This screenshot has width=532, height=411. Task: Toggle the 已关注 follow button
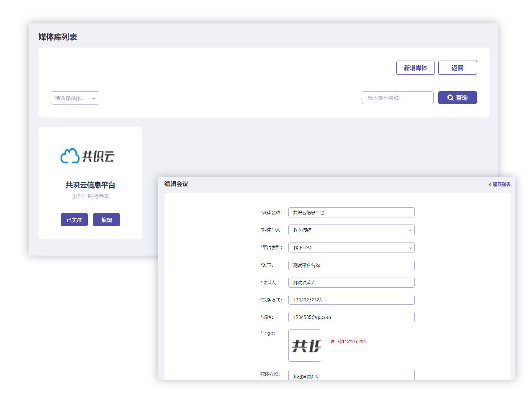click(74, 220)
